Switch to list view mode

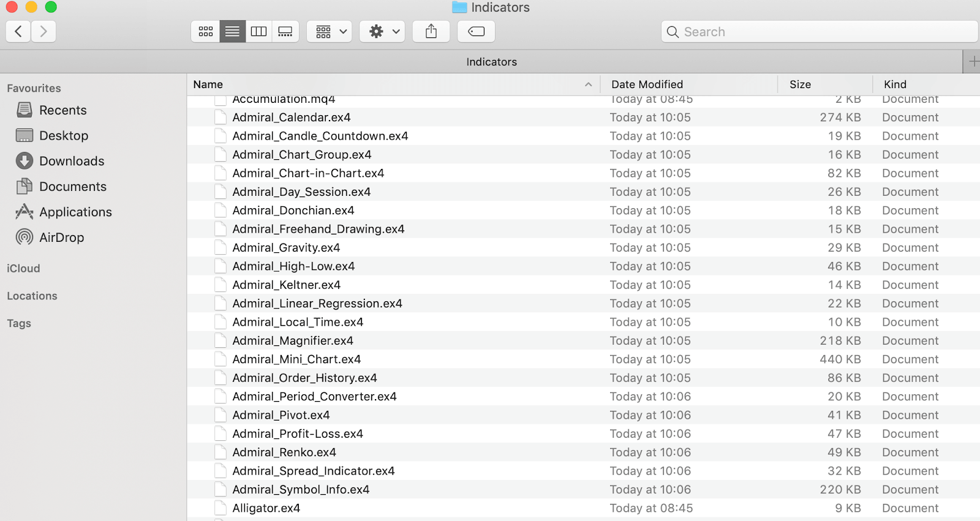click(232, 31)
